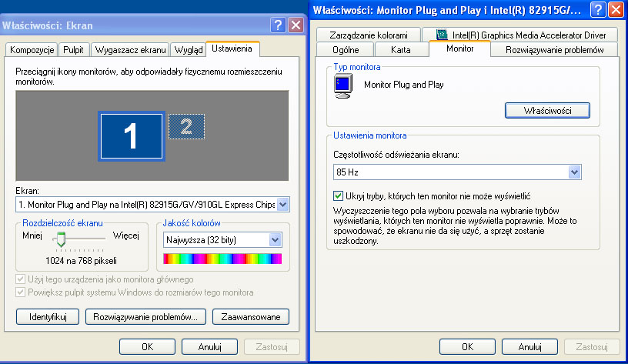Image resolution: width=628 pixels, height=364 pixels.
Task: Click Zastosuj in the Monitor properties window
Action: click(592, 347)
